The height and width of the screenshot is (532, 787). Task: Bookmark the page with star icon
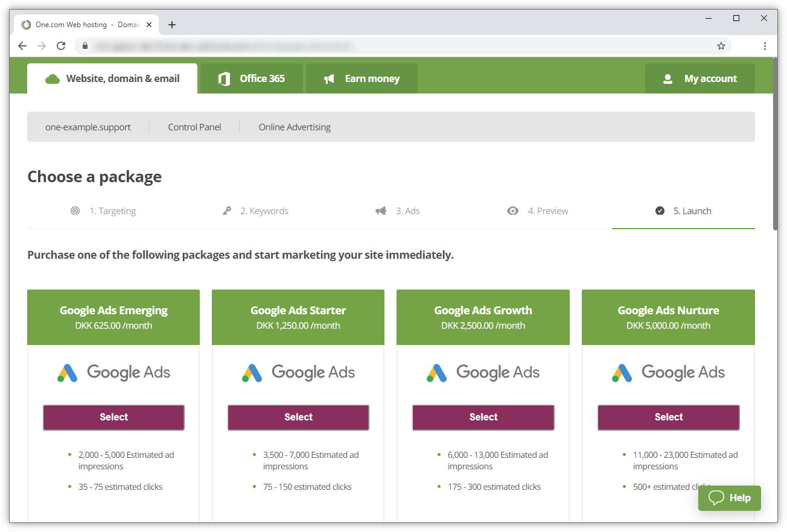pyautogui.click(x=721, y=46)
